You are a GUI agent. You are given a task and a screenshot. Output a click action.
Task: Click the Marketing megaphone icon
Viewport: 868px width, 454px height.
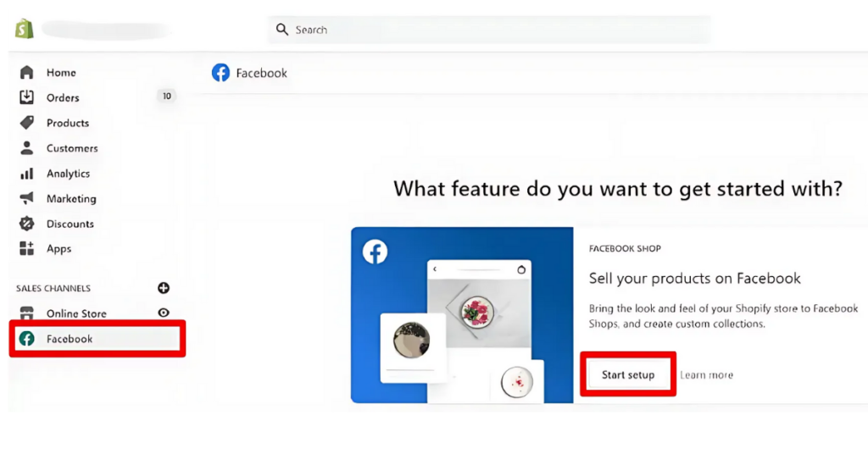click(26, 198)
